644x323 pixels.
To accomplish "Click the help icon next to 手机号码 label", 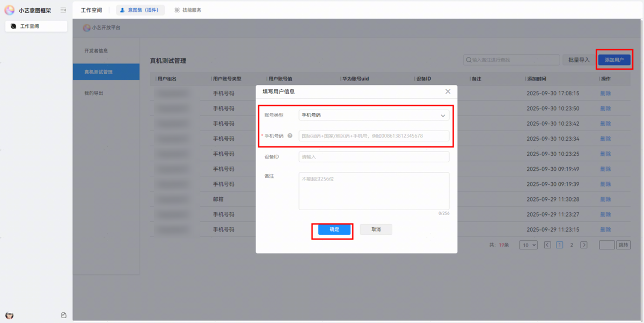I will pyautogui.click(x=290, y=136).
